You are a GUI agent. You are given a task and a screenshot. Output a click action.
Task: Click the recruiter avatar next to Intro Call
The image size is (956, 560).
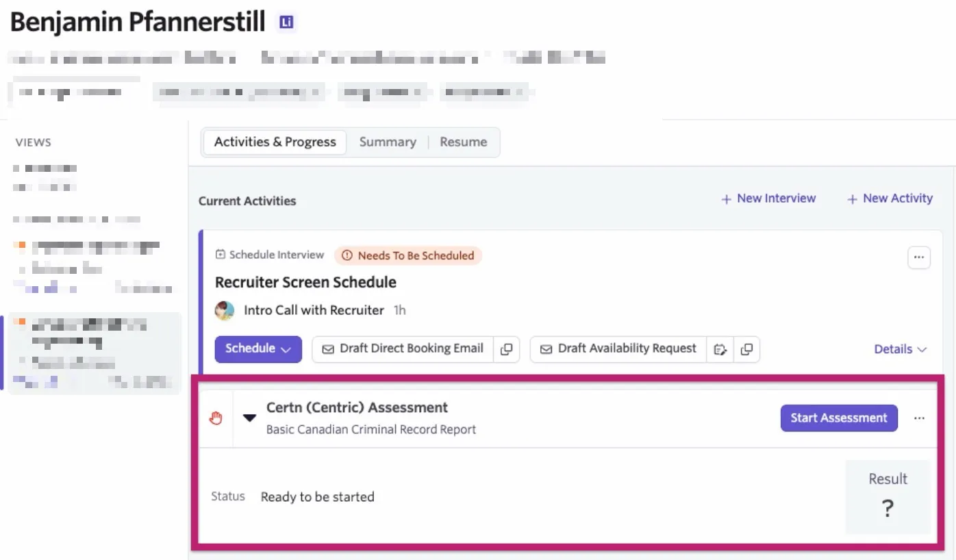[x=225, y=311]
